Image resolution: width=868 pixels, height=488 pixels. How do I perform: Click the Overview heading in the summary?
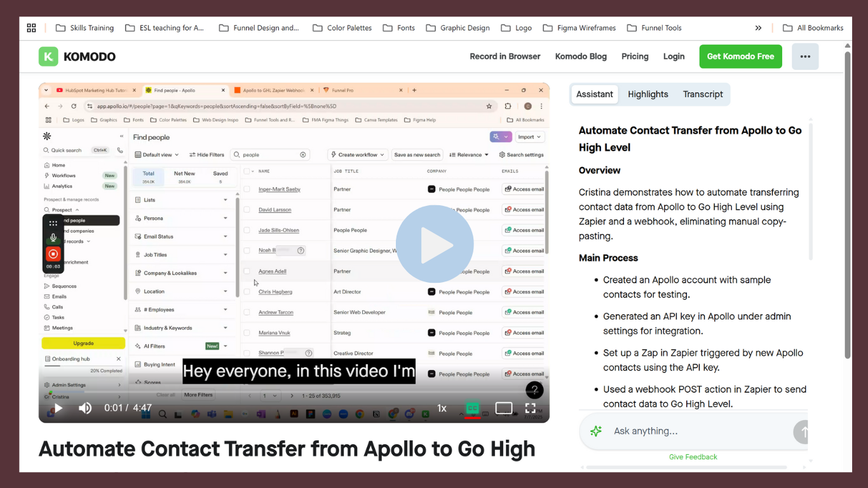click(599, 170)
